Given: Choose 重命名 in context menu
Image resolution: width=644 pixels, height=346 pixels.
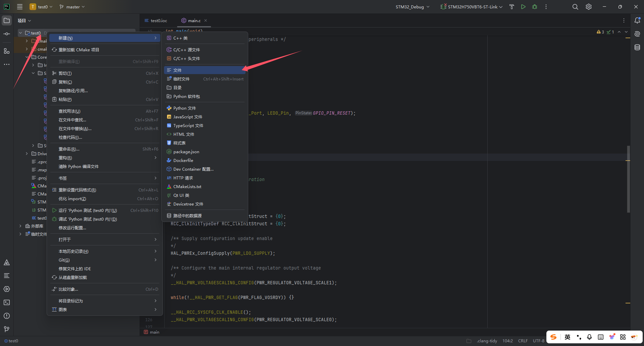Looking at the screenshot, I should tap(105, 149).
